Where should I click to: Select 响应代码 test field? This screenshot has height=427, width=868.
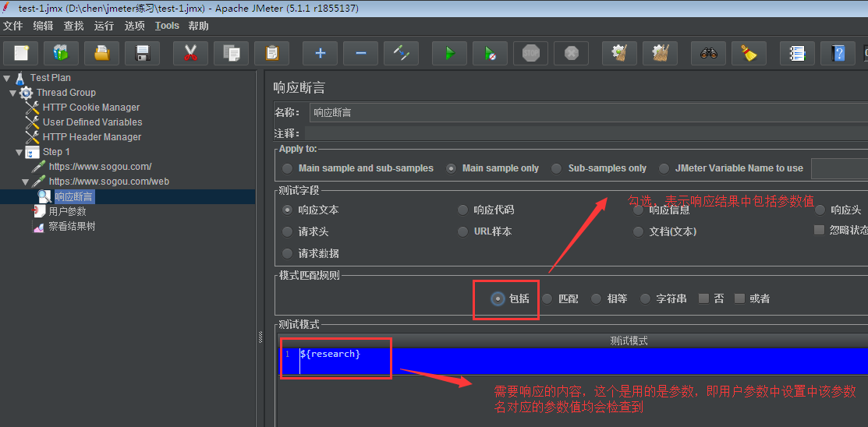pyautogui.click(x=486, y=210)
